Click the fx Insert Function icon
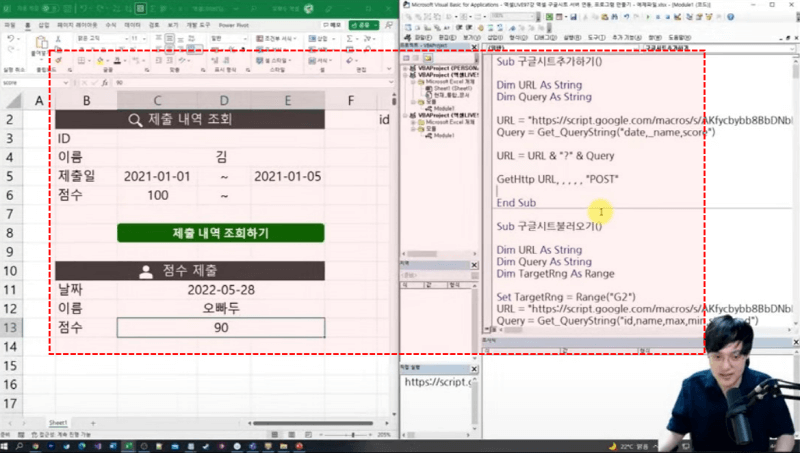Viewport: 800px width, 453px height. pos(105,83)
